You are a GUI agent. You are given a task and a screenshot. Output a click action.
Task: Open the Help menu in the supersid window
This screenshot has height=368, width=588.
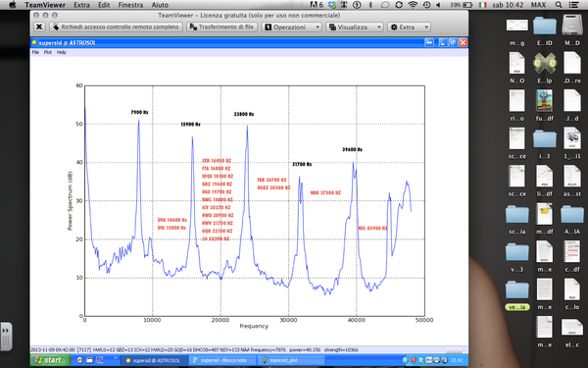click(61, 52)
